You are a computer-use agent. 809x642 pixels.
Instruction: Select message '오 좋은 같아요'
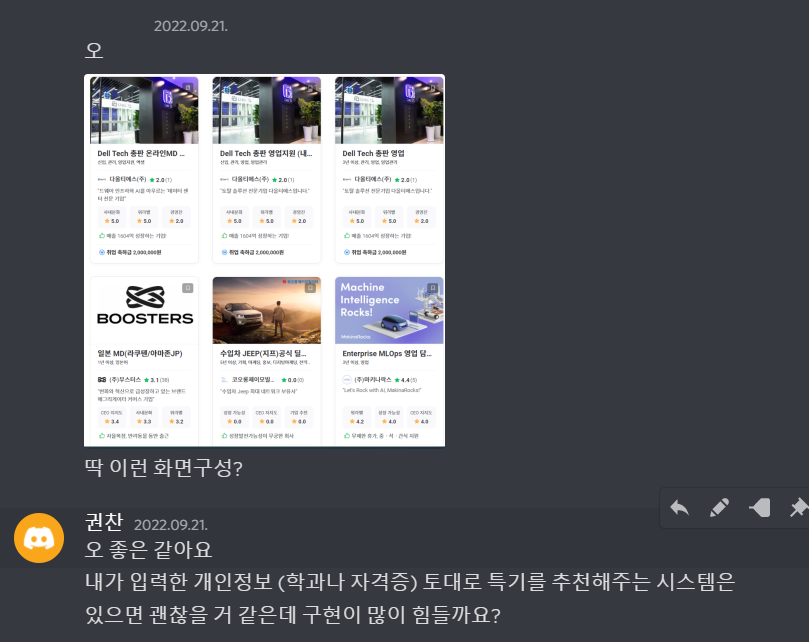pos(149,550)
